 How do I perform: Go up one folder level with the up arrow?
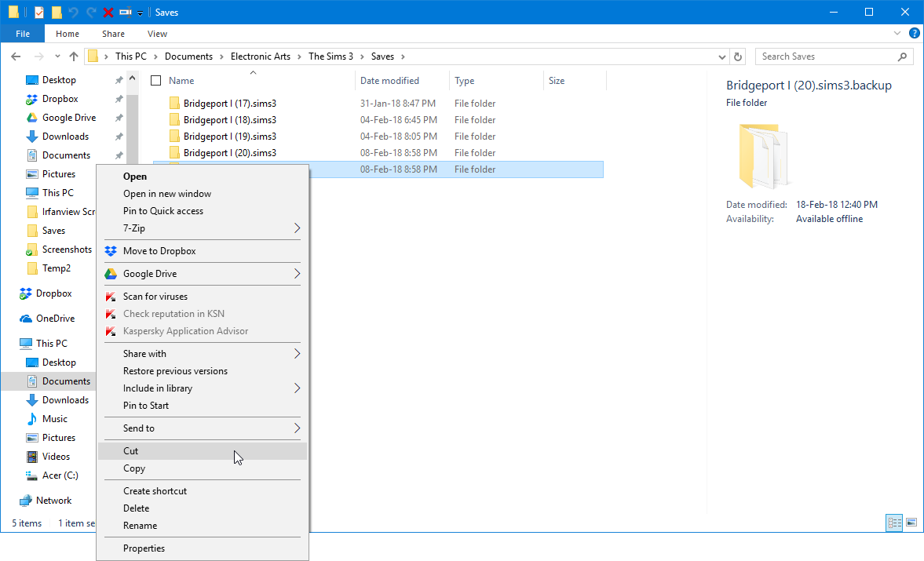point(74,56)
